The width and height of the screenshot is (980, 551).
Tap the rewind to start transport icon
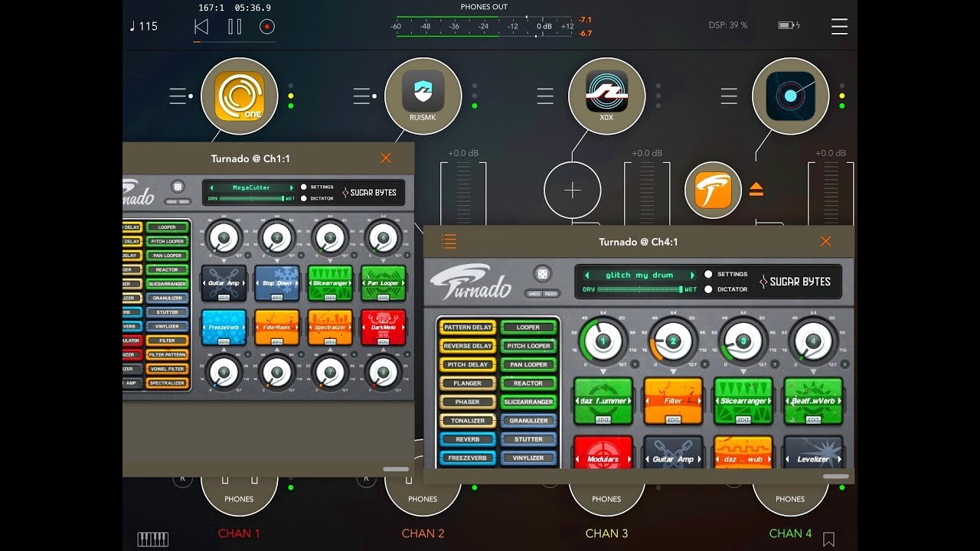201,27
